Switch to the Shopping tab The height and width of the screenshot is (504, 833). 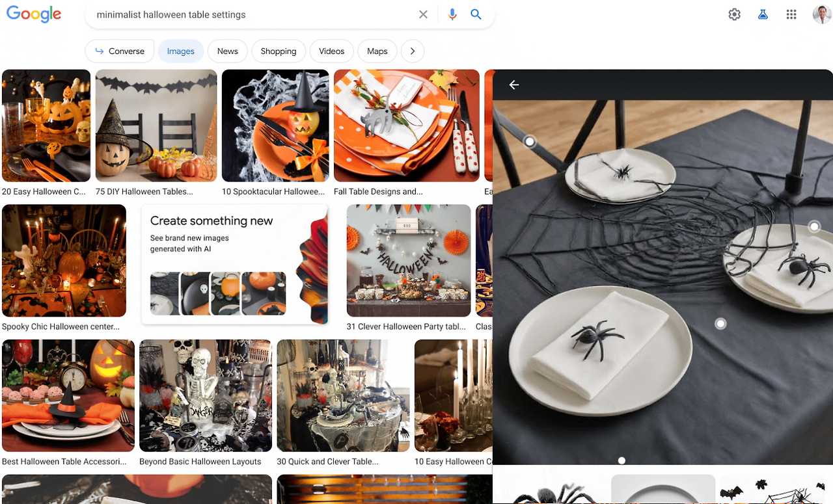coord(279,51)
